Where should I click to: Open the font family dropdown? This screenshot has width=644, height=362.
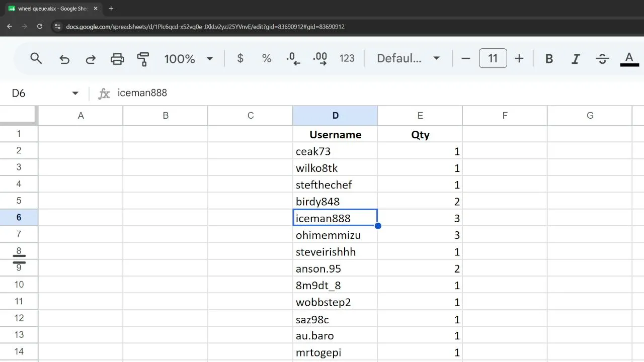point(409,58)
